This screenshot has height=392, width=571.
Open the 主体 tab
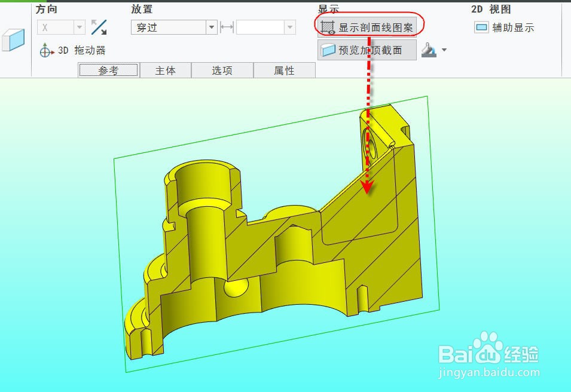point(166,71)
